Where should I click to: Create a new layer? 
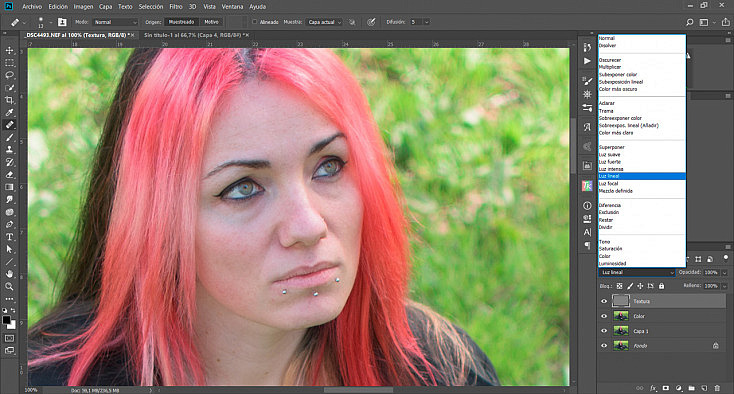point(704,388)
